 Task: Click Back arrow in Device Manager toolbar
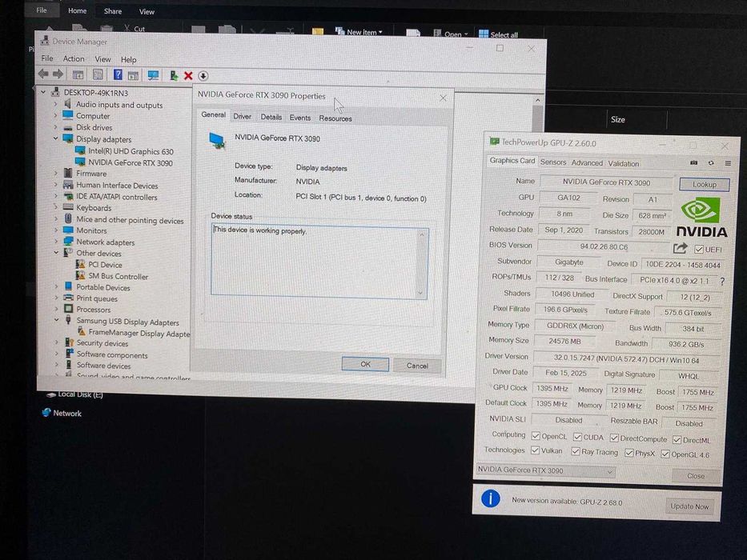43,74
